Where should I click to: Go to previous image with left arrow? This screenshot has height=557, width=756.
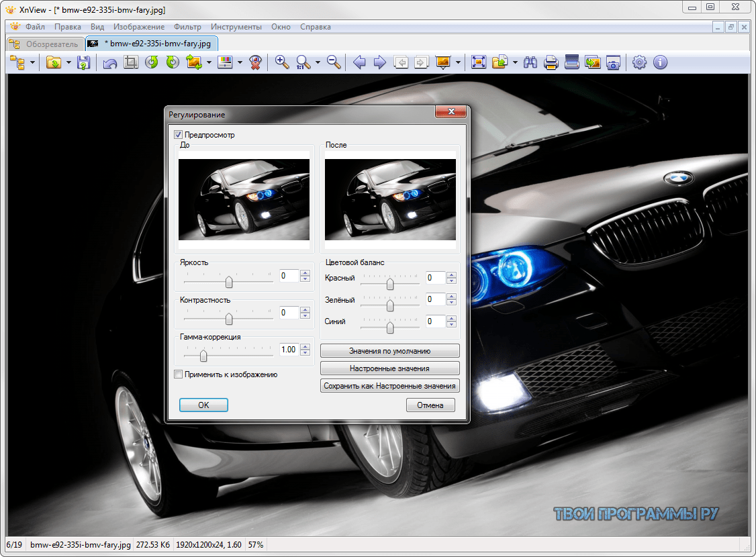(x=359, y=62)
